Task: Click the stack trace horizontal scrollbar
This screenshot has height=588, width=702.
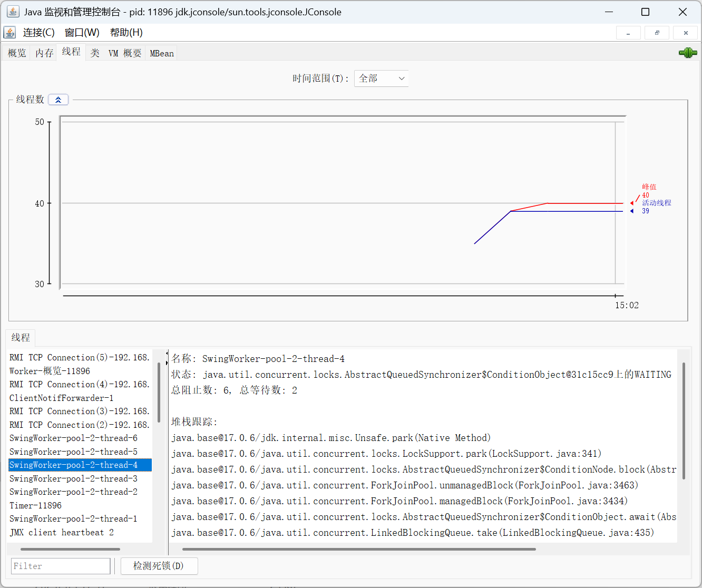Action: point(358,549)
